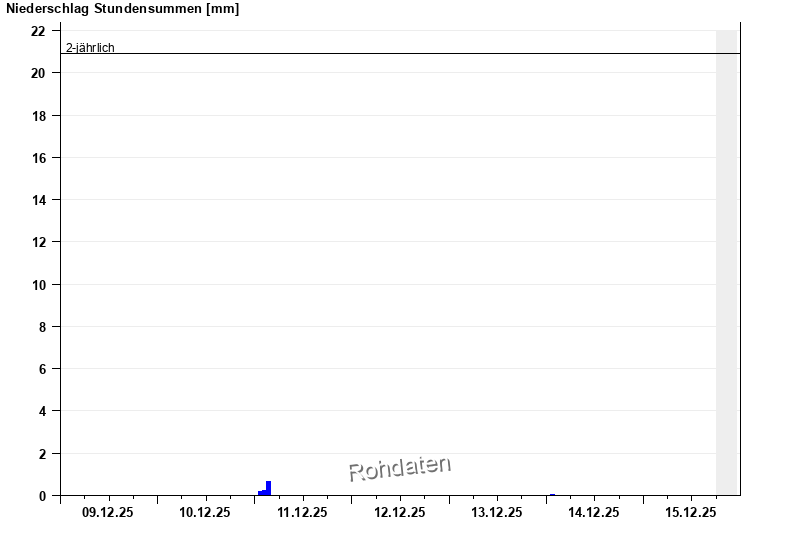Click the date label '15.12.25'
This screenshot has height=550, width=800.
pyautogui.click(x=691, y=512)
